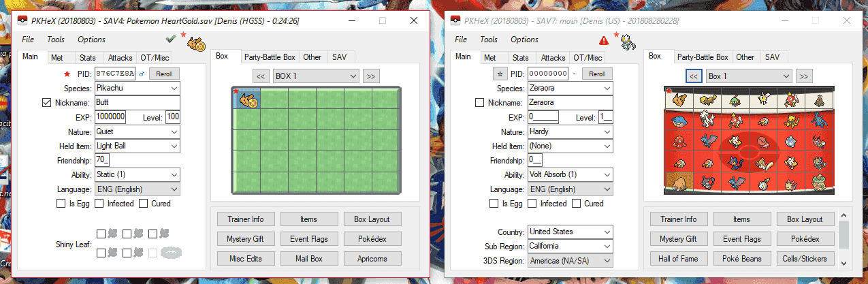The image size is (868, 284).
Task: Enable the Is Egg checkbox in the HeartGold window
Action: 61,204
